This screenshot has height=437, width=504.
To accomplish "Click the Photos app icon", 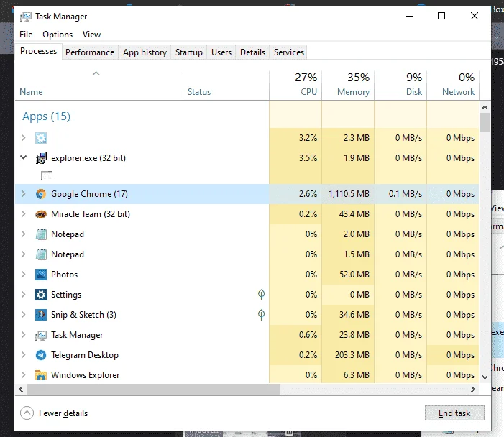I will tap(41, 275).
